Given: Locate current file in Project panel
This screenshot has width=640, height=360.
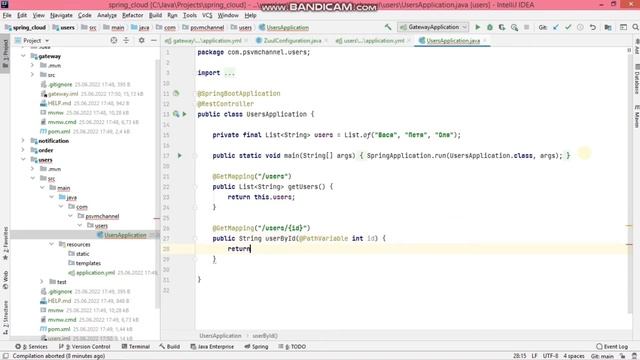Looking at the screenshot, I should click(x=114, y=40).
